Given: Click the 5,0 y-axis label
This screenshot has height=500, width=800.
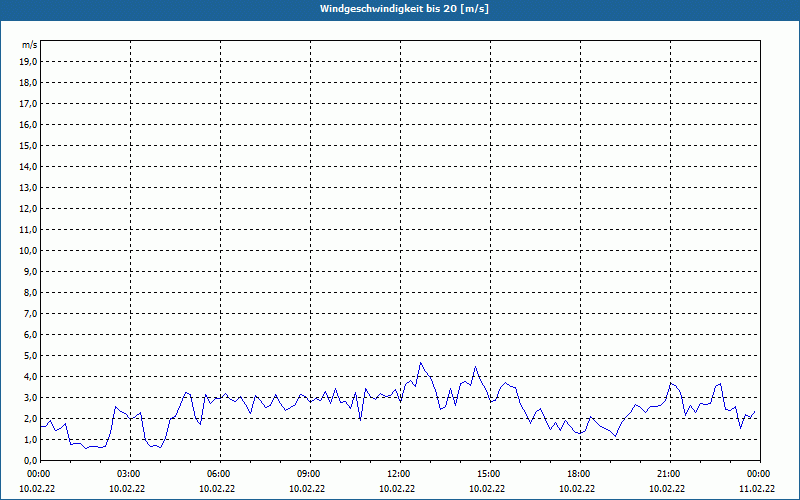Looking at the screenshot, I should pos(30,356).
